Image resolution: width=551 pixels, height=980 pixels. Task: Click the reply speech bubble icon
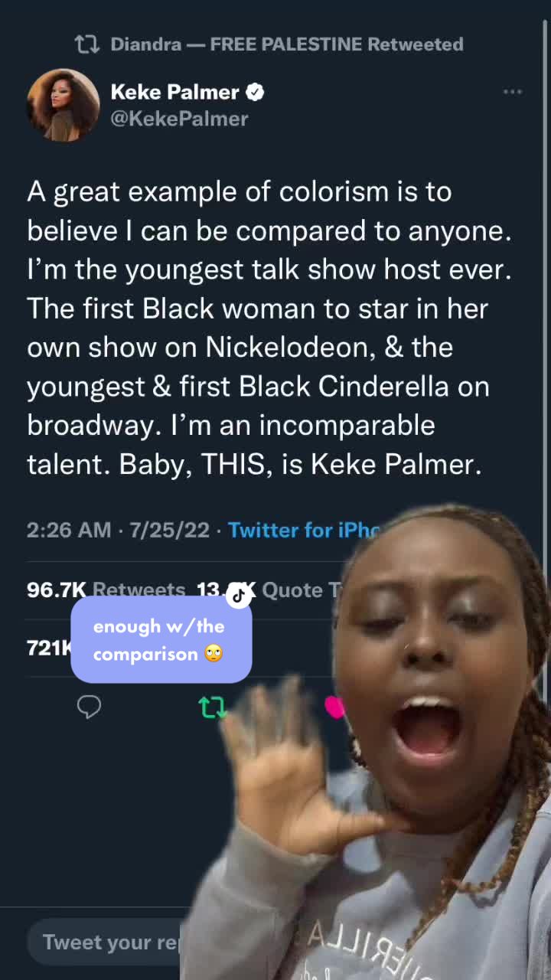point(90,707)
